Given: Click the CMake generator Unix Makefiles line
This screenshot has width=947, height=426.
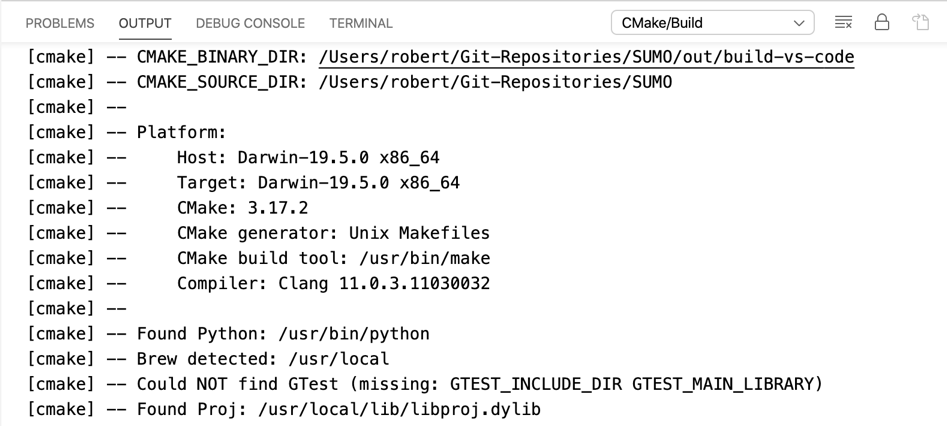Looking at the screenshot, I should 333,233.
